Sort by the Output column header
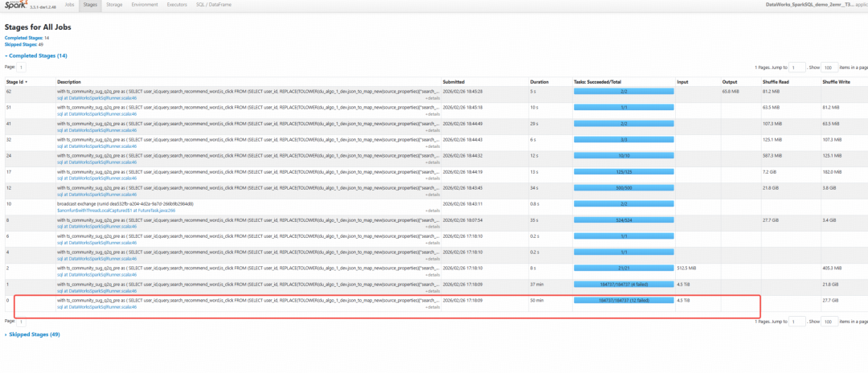This screenshot has height=373, width=868. click(729, 82)
